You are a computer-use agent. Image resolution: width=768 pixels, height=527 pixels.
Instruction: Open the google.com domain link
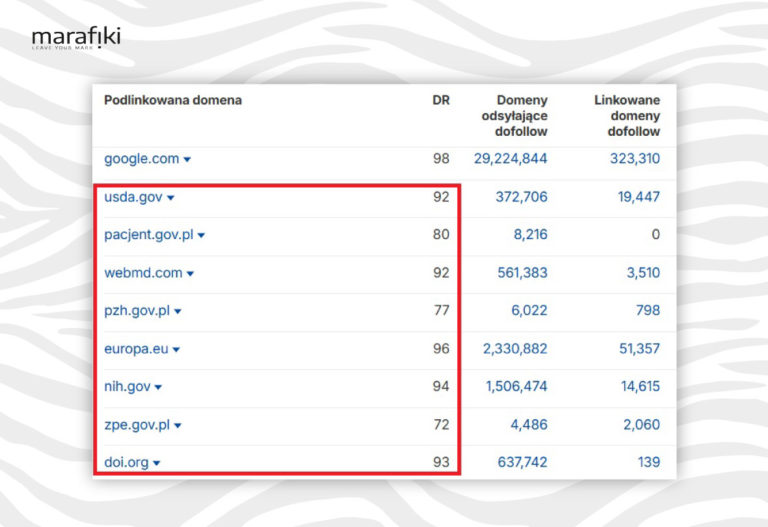click(141, 159)
